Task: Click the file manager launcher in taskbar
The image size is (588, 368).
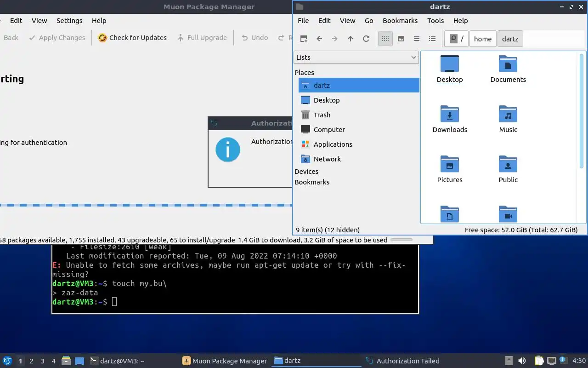Action: [66, 361]
